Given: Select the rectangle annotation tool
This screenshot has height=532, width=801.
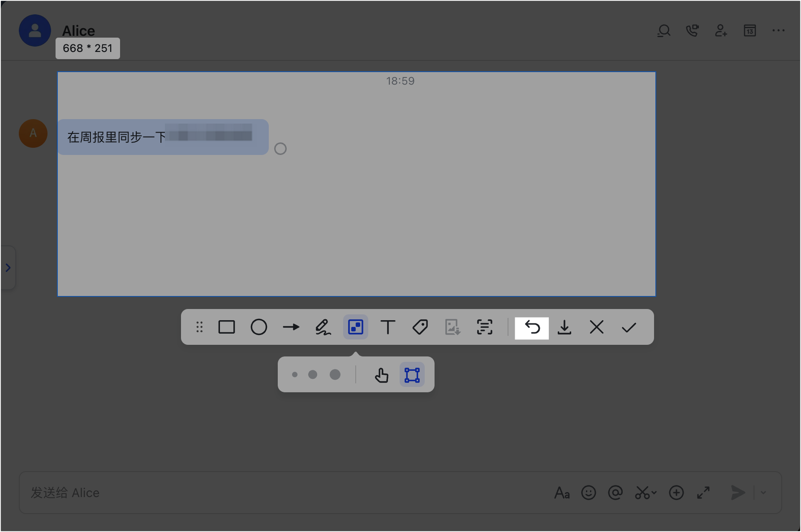Looking at the screenshot, I should point(227,327).
